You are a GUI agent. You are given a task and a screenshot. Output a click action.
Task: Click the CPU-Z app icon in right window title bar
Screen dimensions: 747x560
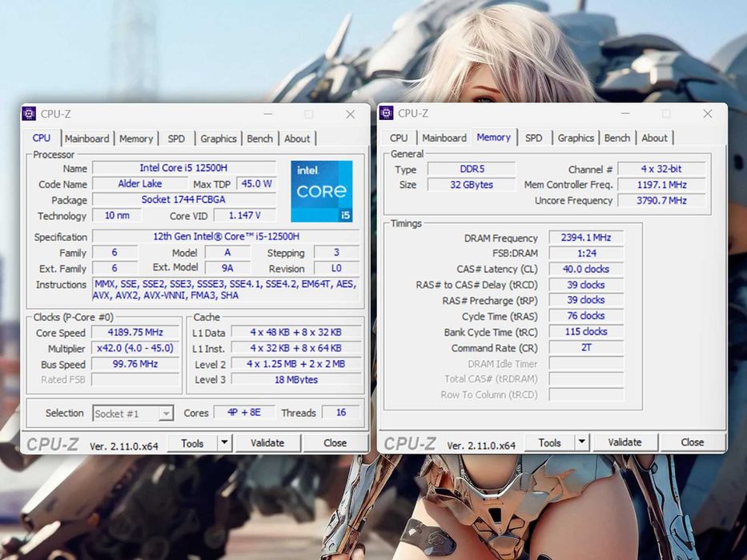[x=387, y=113]
